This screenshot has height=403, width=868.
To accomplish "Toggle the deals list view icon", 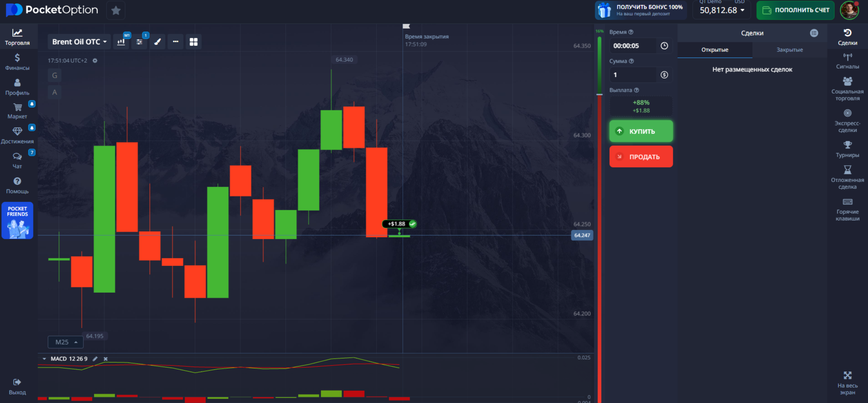I will (814, 33).
